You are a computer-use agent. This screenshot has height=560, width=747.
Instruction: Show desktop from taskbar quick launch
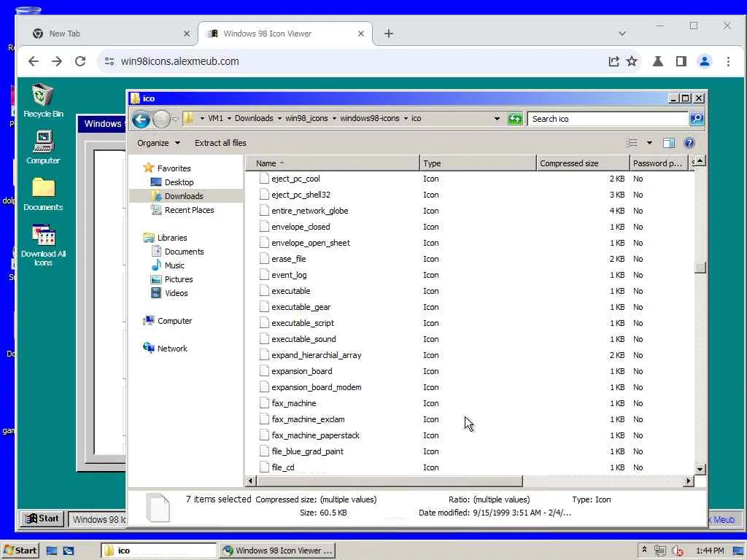pyautogui.click(x=52, y=551)
